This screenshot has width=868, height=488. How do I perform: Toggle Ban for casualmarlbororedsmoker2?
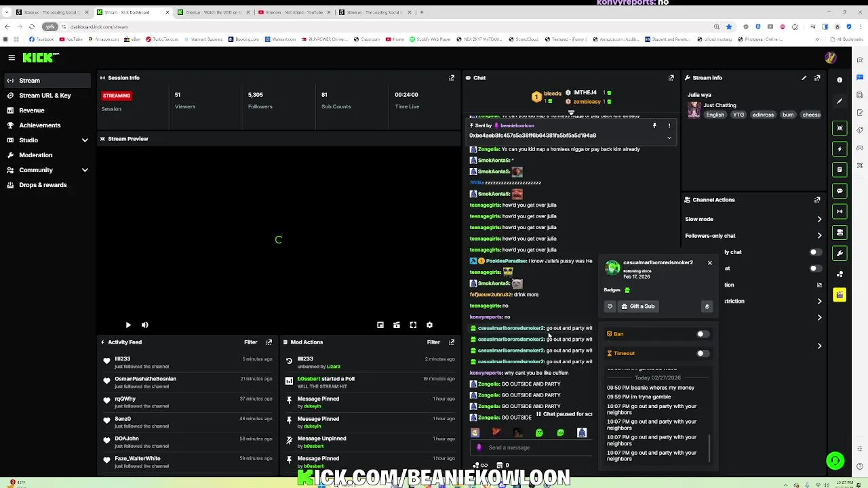pos(703,334)
